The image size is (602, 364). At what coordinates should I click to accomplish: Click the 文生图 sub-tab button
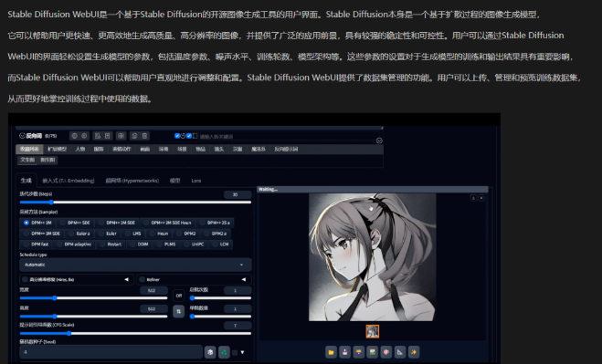pyautogui.click(x=27, y=160)
